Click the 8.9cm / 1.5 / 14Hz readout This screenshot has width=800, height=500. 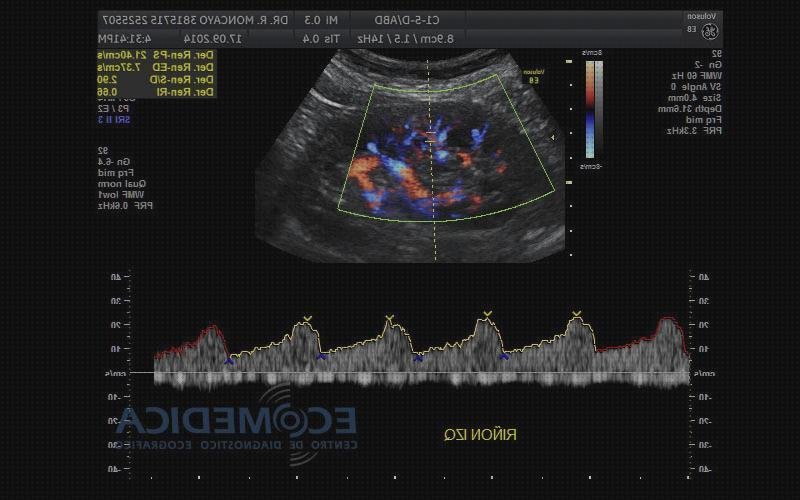406,39
